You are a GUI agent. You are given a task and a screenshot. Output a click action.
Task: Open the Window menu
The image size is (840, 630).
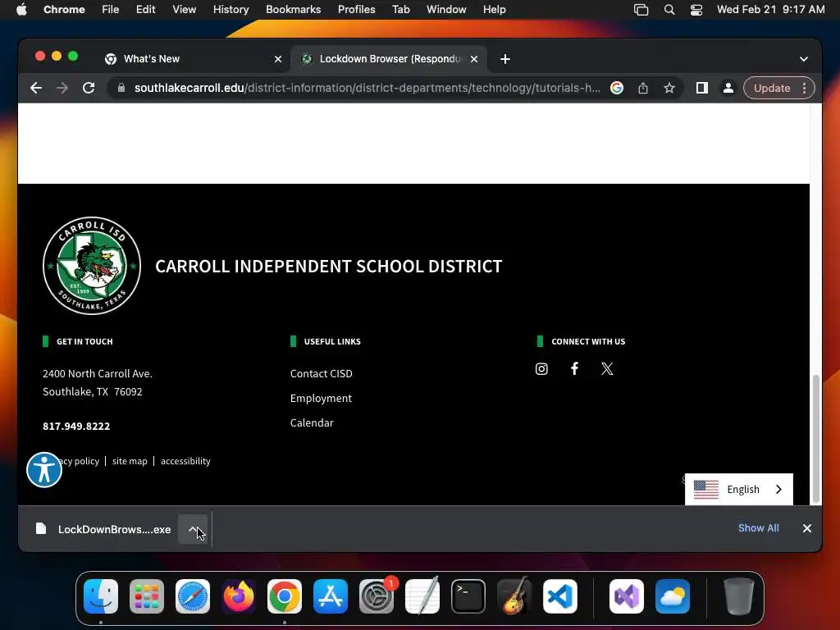(446, 10)
